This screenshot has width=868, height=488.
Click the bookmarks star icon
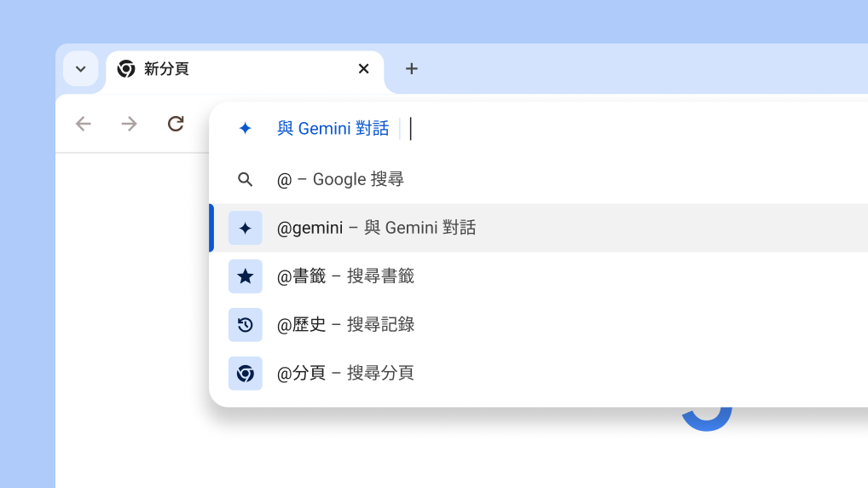point(246,276)
